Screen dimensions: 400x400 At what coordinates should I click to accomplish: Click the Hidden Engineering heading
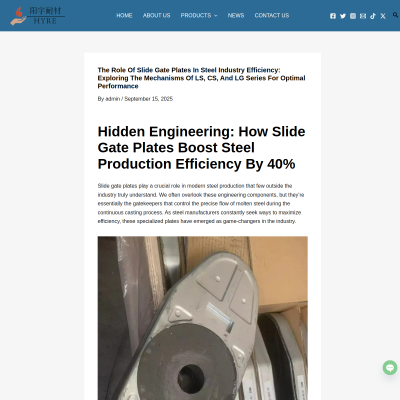[x=201, y=148]
